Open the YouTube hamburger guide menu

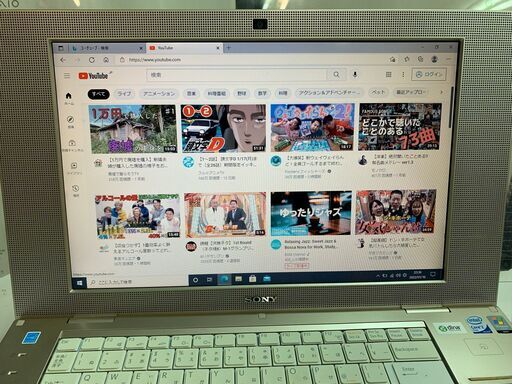(x=67, y=76)
